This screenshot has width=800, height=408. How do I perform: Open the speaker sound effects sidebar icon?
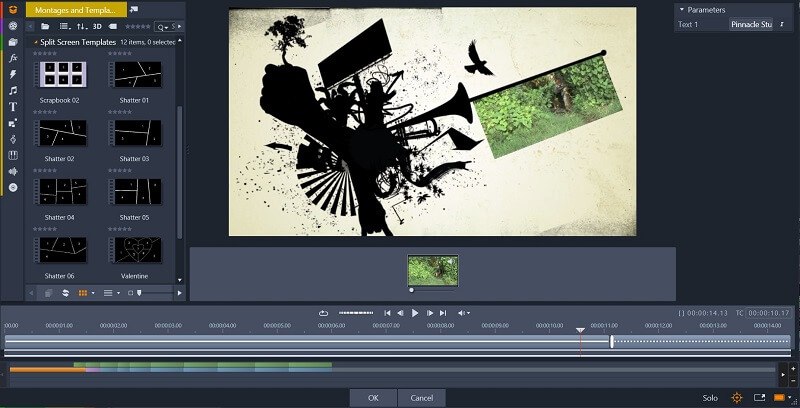point(13,171)
